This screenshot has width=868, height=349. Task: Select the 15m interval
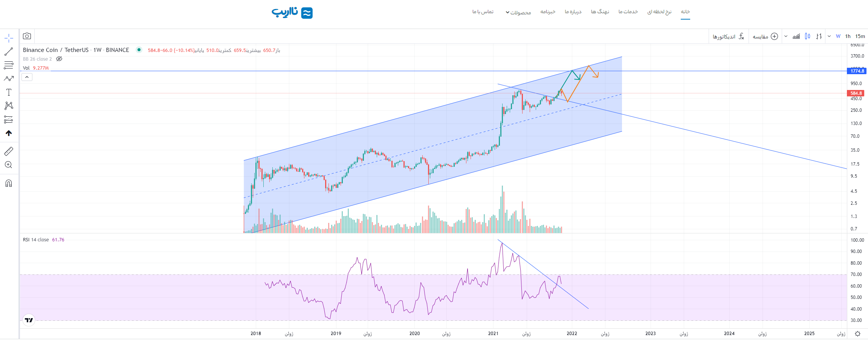(x=860, y=36)
